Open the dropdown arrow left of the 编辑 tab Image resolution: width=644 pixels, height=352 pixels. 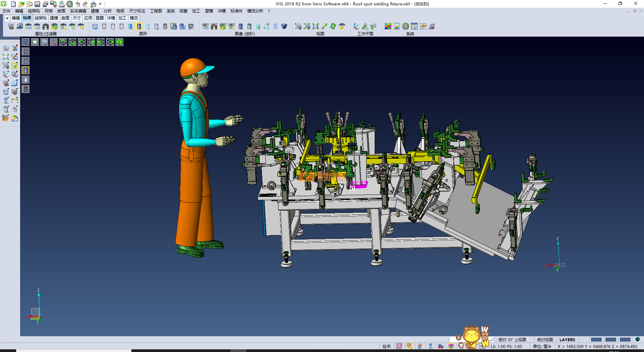[7, 18]
